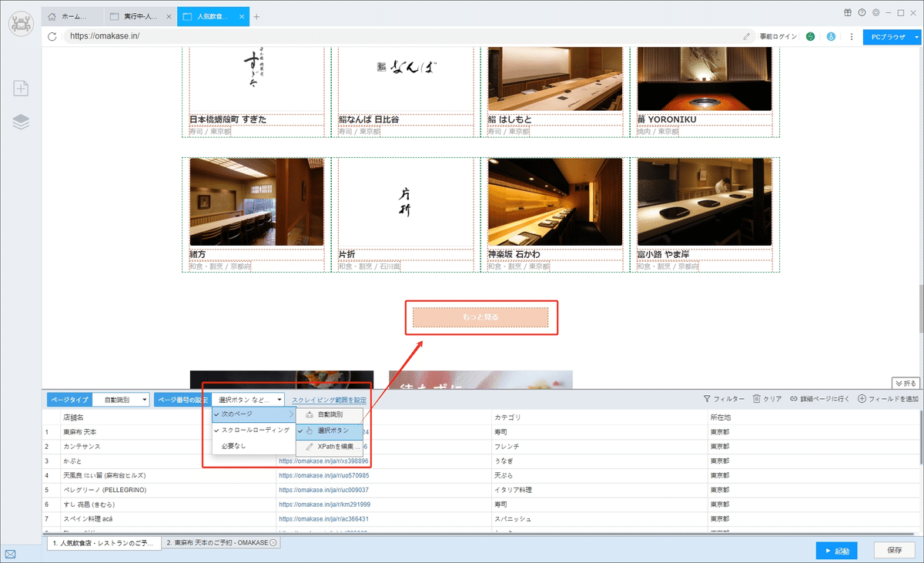Click the 詳細ページに行く link icon
The height and width of the screenshot is (563, 924).
click(x=794, y=399)
